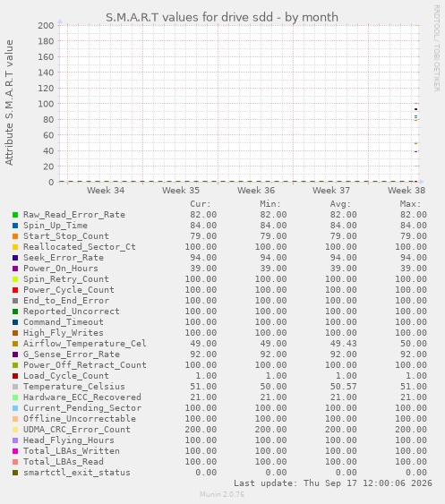Click the purple Power_On_Hours legend swatch
This screenshot has width=445, height=504.
coord(15,269)
